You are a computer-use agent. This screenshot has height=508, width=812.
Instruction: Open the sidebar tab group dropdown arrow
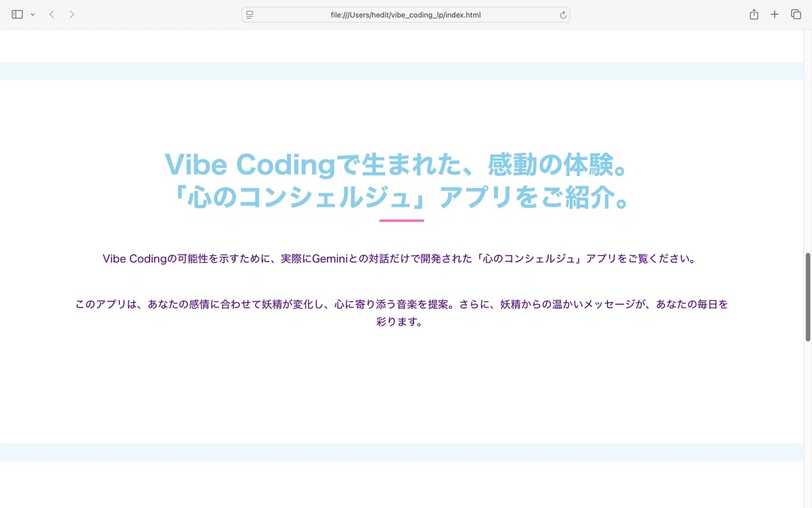point(32,15)
